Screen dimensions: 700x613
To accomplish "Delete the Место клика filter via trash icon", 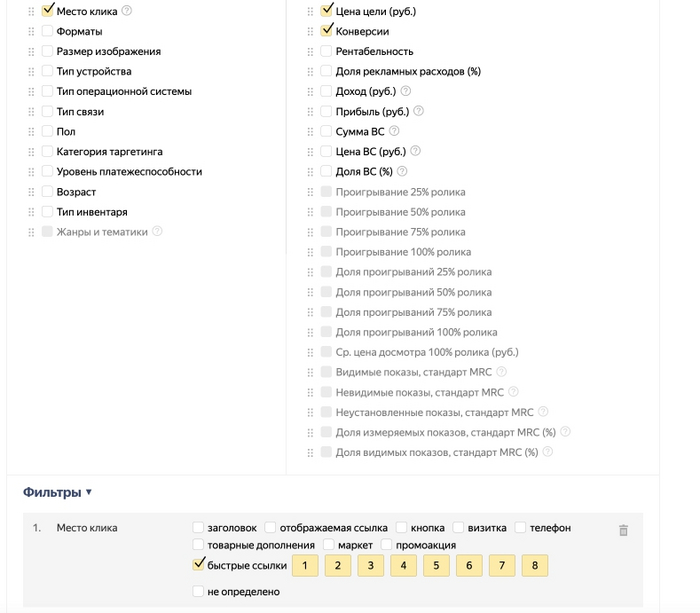I will pyautogui.click(x=624, y=531).
